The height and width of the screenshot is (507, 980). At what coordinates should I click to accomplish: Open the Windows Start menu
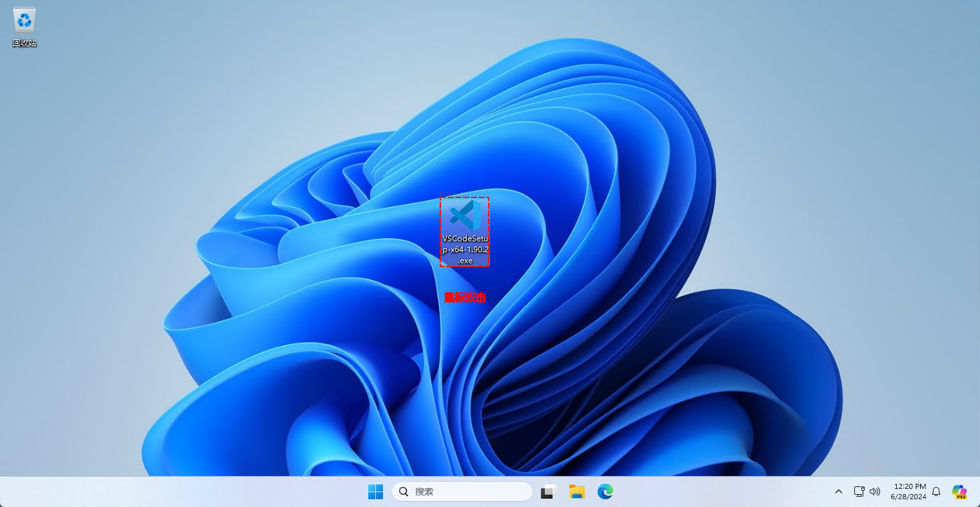pos(375,492)
